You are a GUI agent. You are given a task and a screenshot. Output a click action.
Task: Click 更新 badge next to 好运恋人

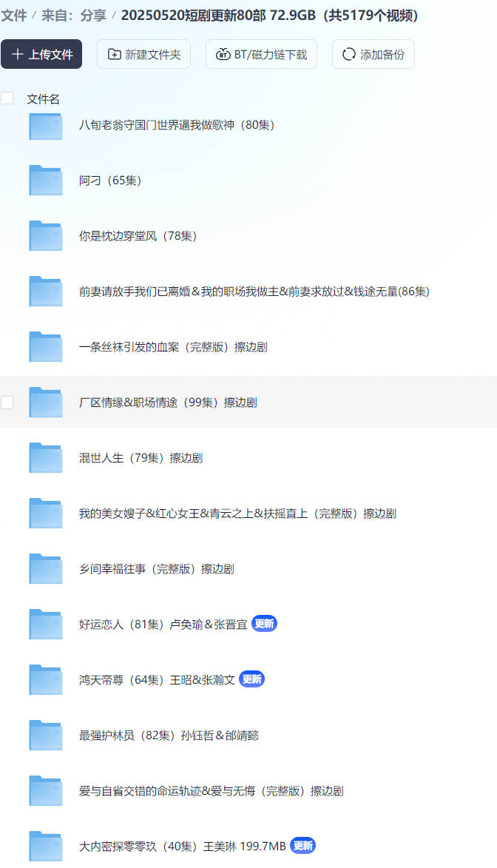pos(265,623)
